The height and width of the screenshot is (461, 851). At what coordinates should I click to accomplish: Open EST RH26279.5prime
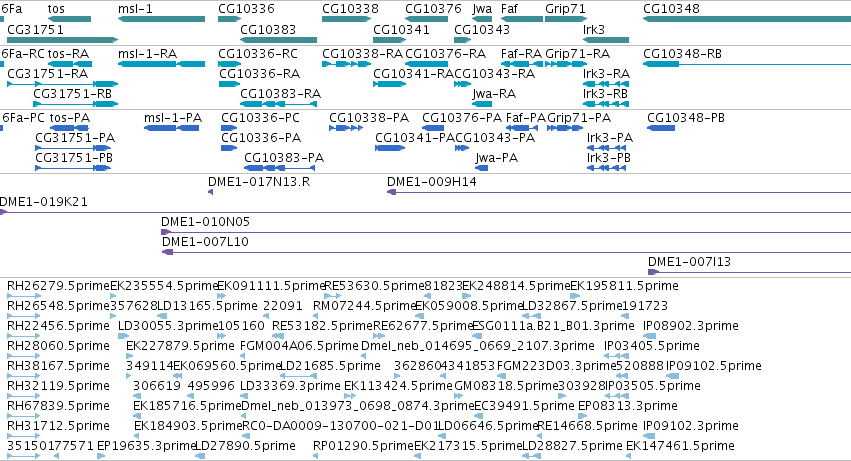(x=24, y=296)
